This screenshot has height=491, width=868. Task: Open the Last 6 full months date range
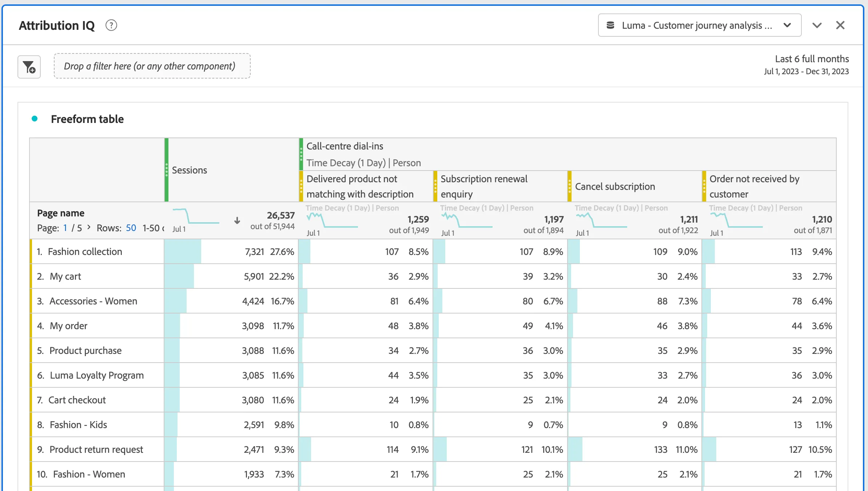click(x=806, y=65)
